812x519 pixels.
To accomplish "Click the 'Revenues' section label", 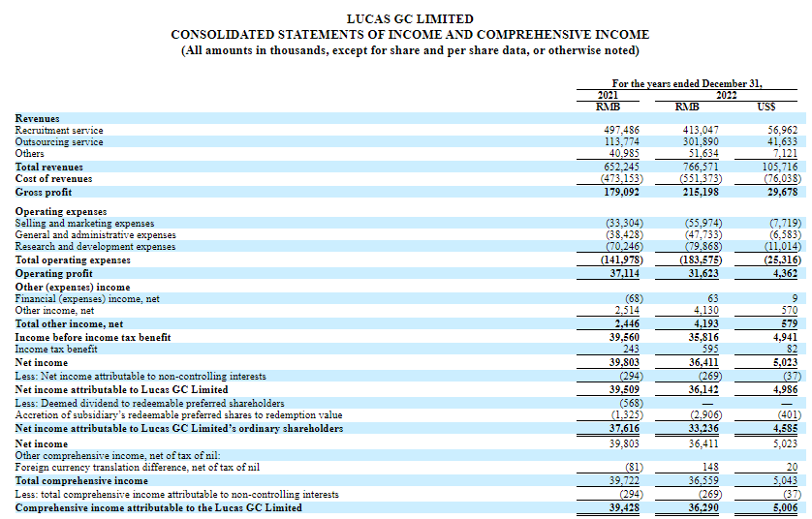I will coord(37,118).
